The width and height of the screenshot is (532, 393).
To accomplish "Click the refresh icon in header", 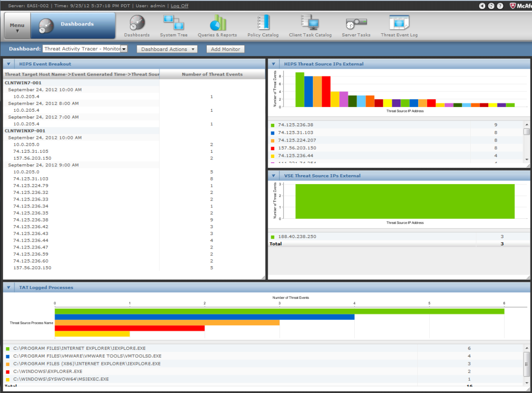I will [491, 6].
